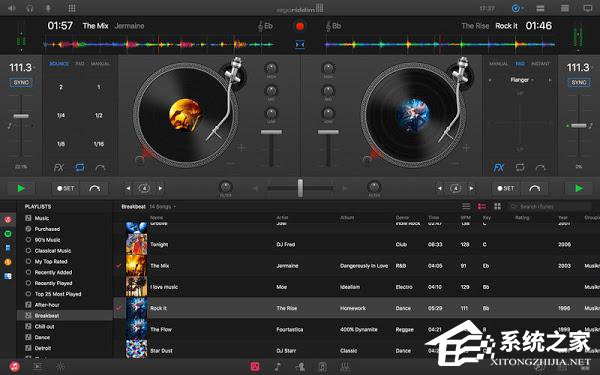Decrease left deck loop length arrow
The width and height of the screenshot is (600, 375).
pyautogui.click(x=128, y=188)
